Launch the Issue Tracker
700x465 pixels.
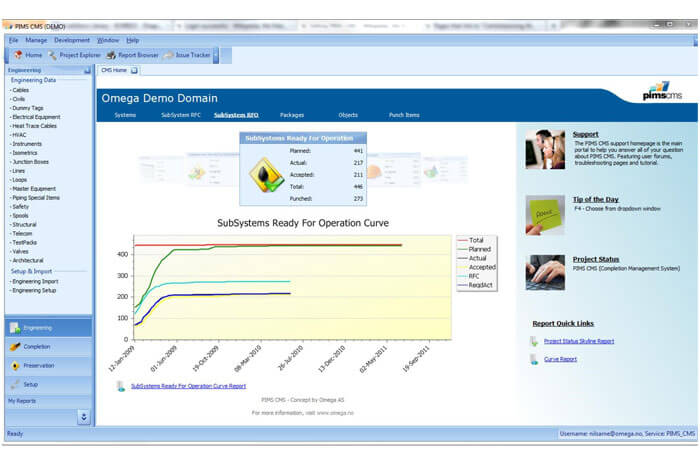[188, 55]
